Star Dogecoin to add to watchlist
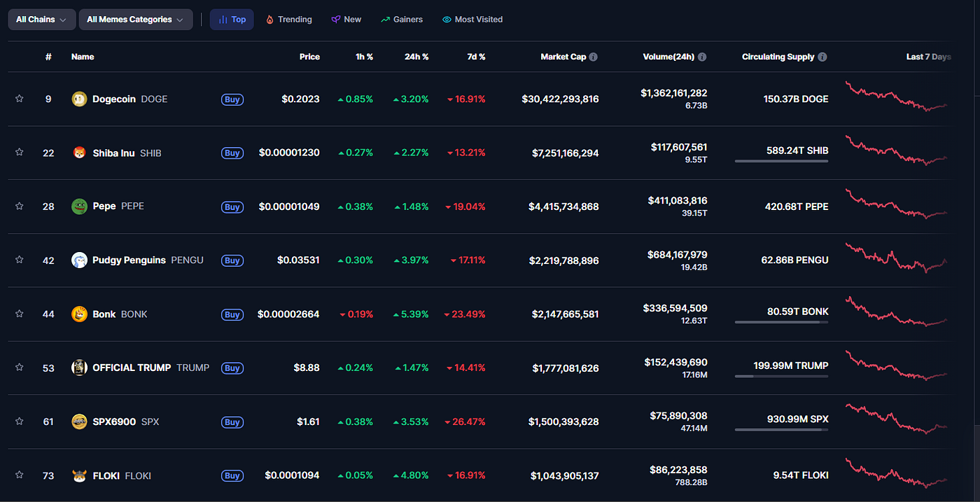 20,99
